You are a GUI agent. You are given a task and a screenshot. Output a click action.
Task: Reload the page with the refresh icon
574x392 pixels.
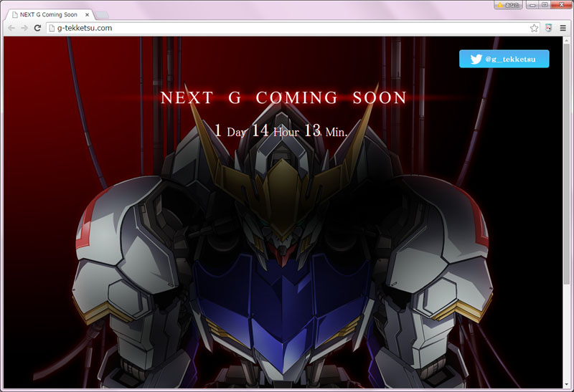37,28
